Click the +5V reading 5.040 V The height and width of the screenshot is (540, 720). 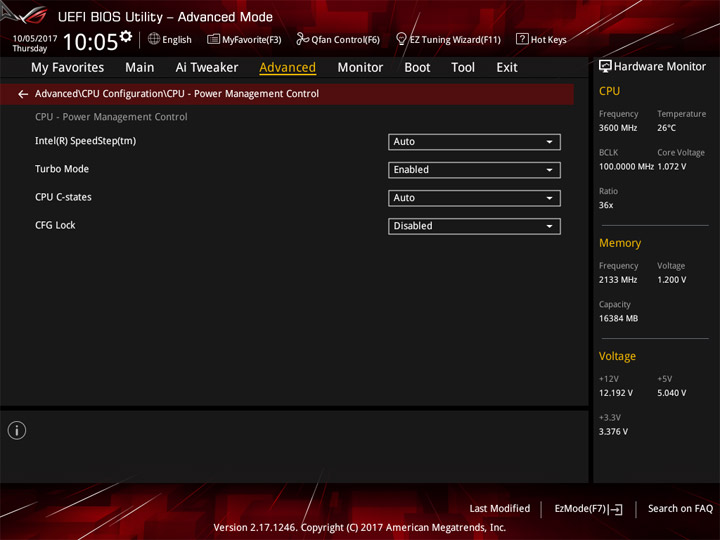[x=671, y=394]
